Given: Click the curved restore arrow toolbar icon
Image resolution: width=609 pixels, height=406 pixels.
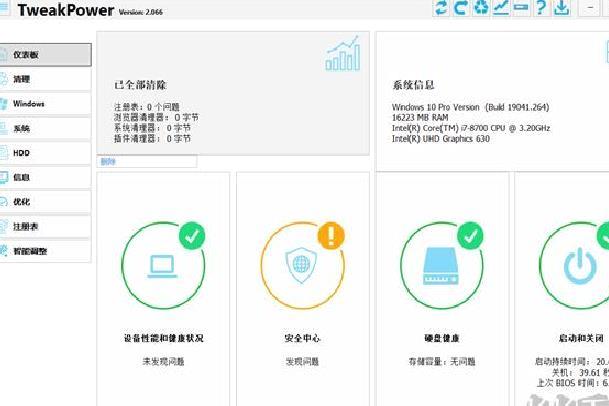Looking at the screenshot, I should [461, 7].
